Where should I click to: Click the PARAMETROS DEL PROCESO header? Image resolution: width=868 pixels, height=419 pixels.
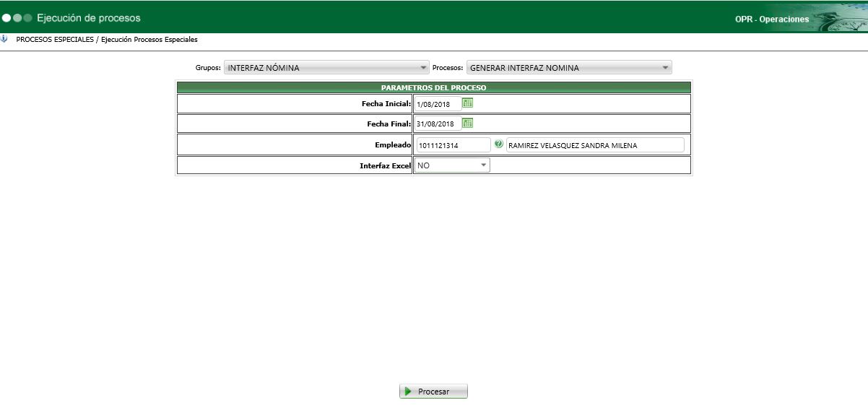(x=433, y=87)
